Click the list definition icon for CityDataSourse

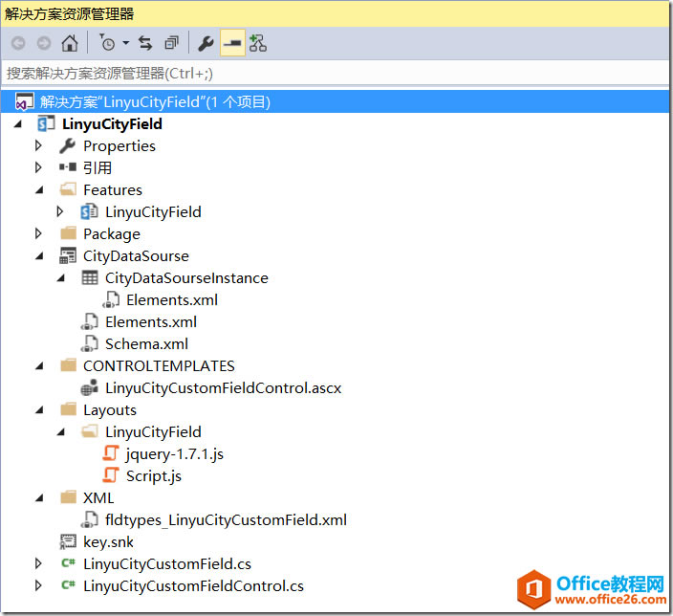pos(68,255)
